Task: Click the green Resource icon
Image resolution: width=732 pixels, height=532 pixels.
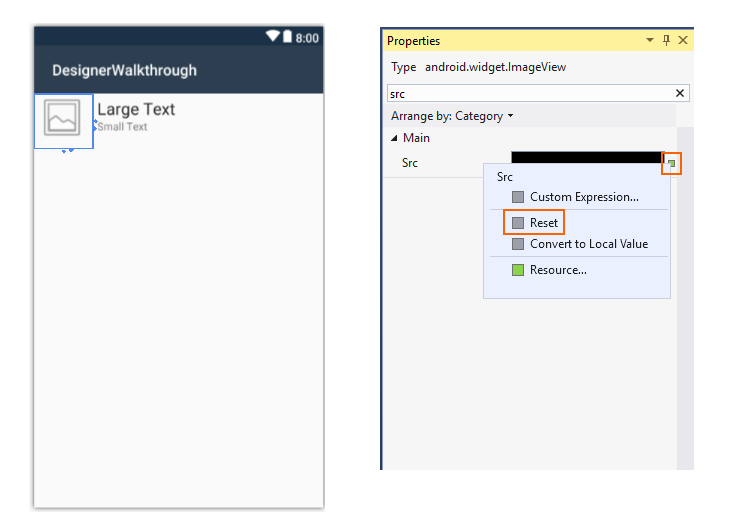Action: coord(518,270)
